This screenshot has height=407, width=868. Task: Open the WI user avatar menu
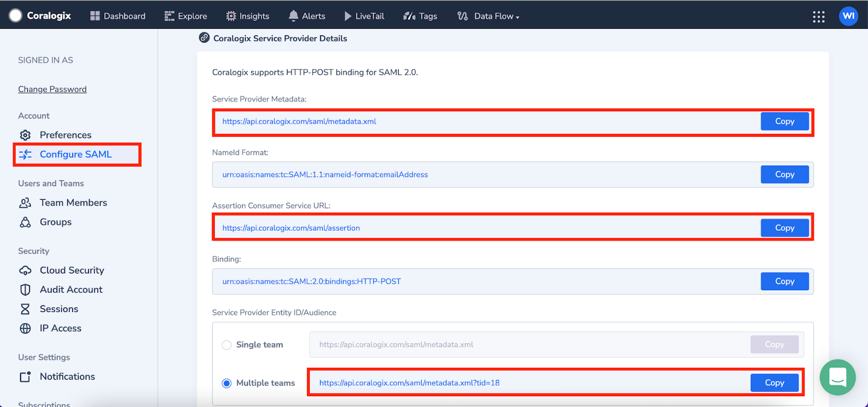click(x=848, y=16)
